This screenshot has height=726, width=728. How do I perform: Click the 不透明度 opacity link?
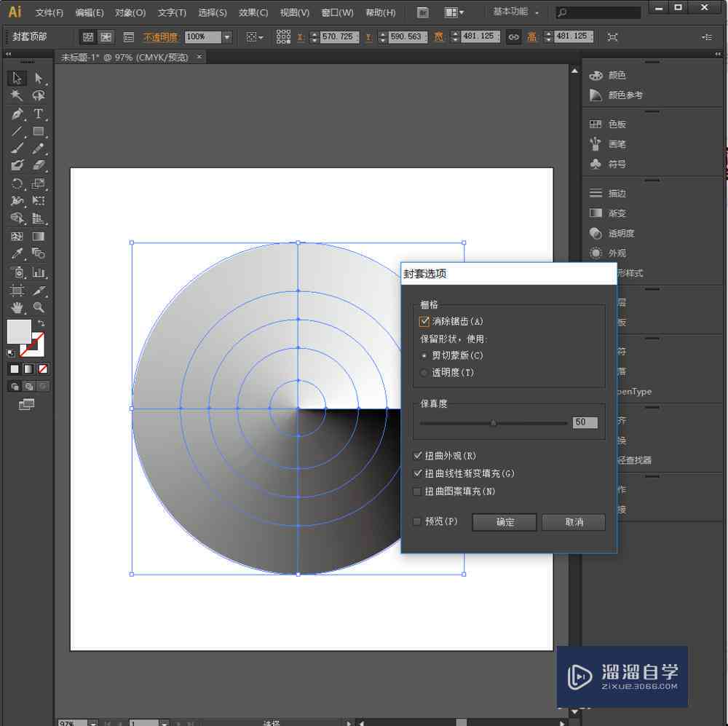(x=160, y=37)
